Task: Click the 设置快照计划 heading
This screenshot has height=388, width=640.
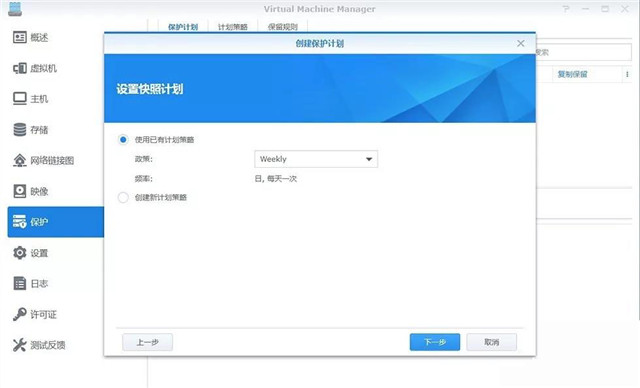Action: coord(150,89)
